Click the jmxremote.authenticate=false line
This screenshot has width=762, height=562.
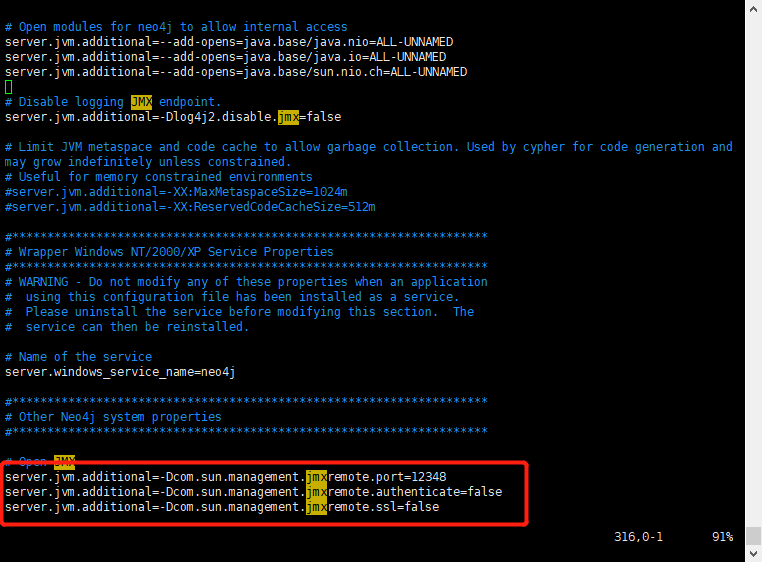(253, 492)
